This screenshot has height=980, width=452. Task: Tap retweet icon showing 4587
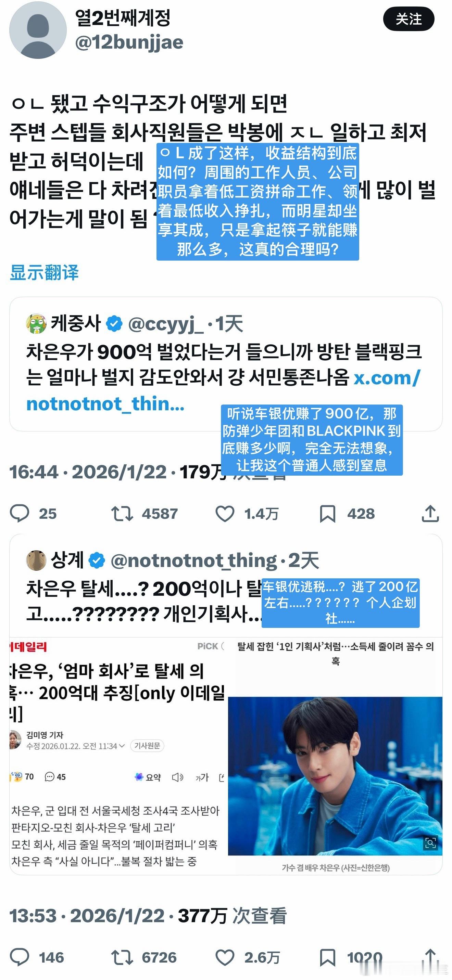coord(122,513)
